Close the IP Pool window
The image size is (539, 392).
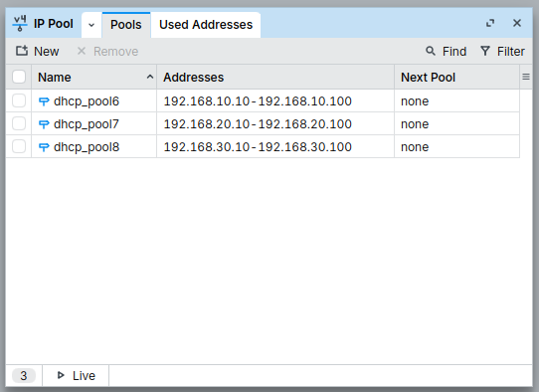point(517,24)
